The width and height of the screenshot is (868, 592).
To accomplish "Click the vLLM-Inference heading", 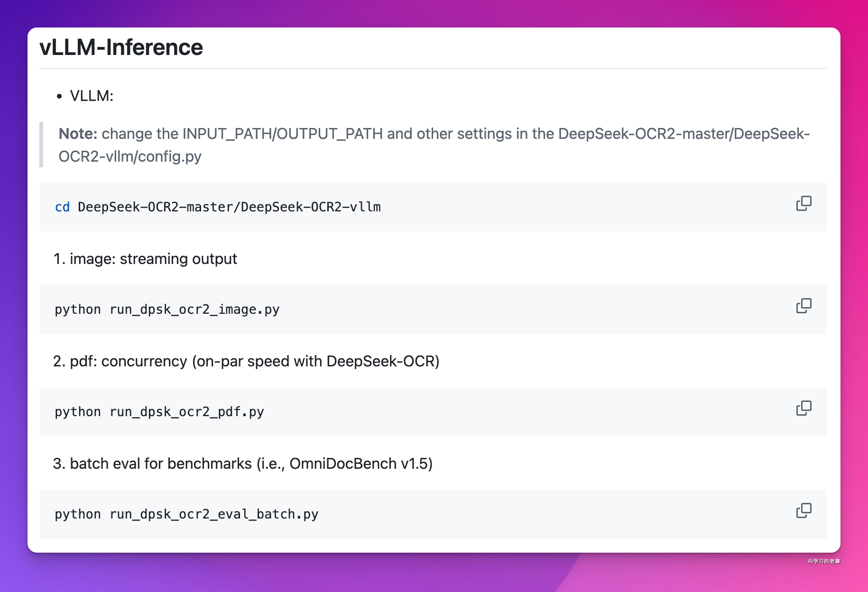I will click(121, 47).
